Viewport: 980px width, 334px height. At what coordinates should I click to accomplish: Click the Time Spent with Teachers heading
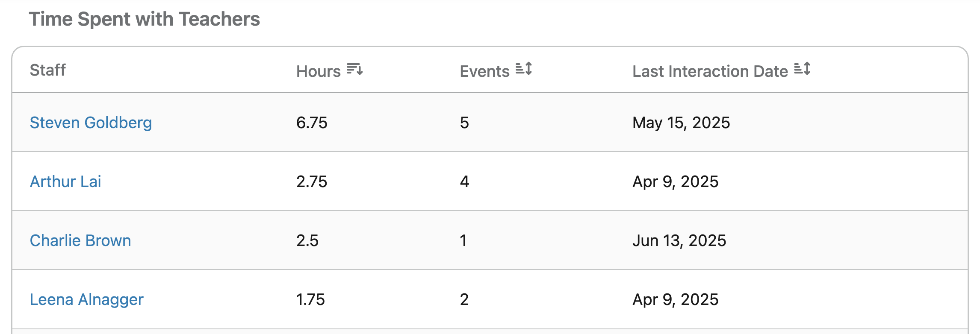(144, 19)
